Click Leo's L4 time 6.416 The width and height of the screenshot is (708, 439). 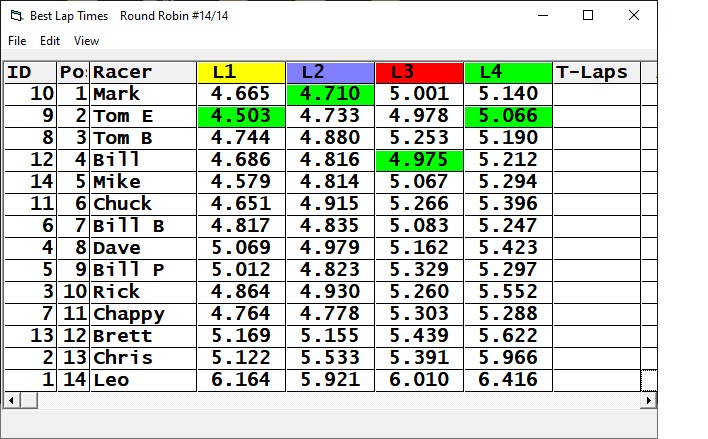point(508,380)
